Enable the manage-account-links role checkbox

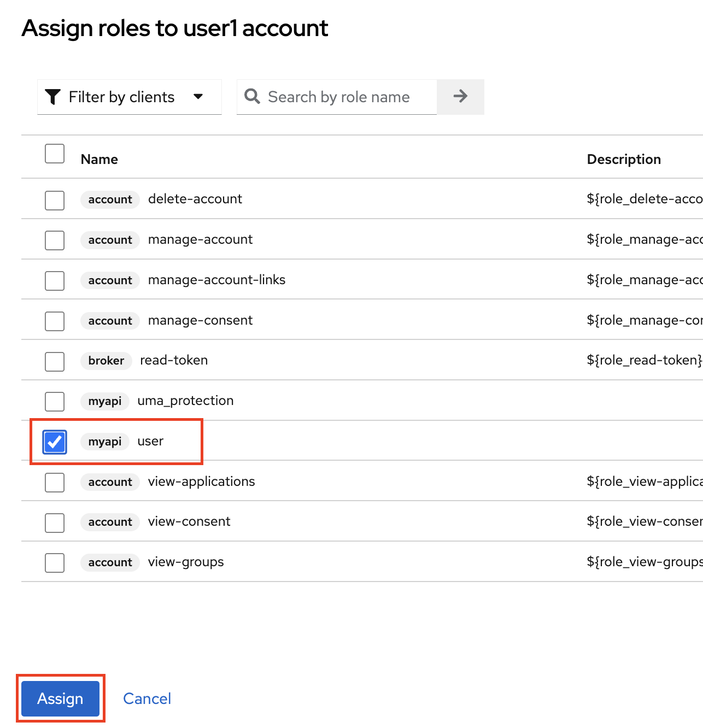click(x=55, y=281)
